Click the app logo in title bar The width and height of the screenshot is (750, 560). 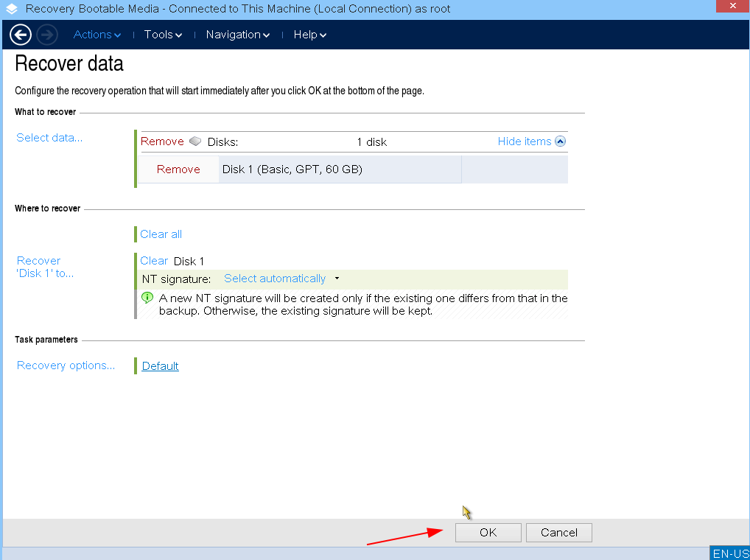click(12, 10)
